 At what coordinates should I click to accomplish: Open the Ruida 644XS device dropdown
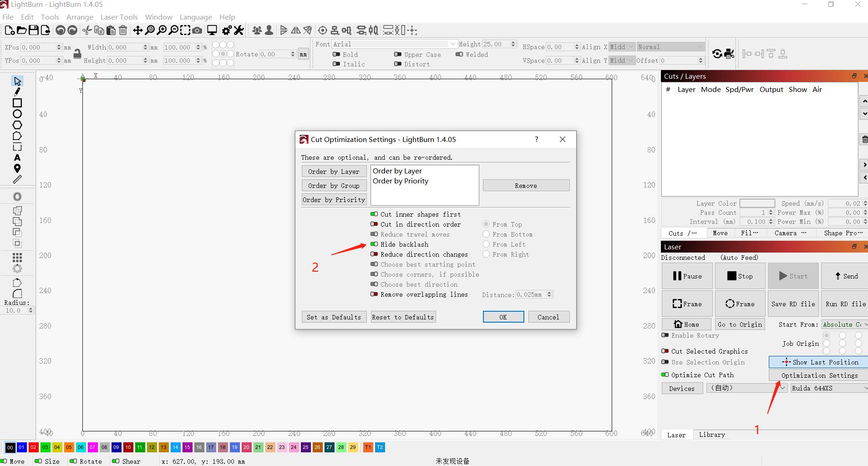(829, 388)
